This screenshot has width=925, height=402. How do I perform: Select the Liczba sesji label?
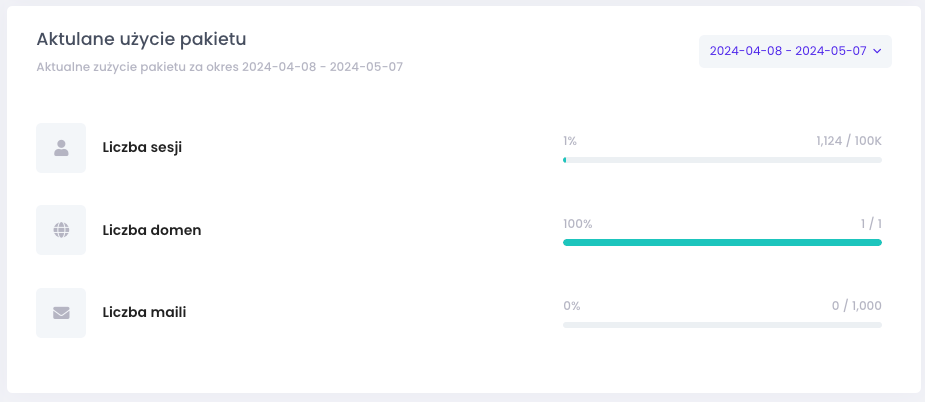[142, 148]
